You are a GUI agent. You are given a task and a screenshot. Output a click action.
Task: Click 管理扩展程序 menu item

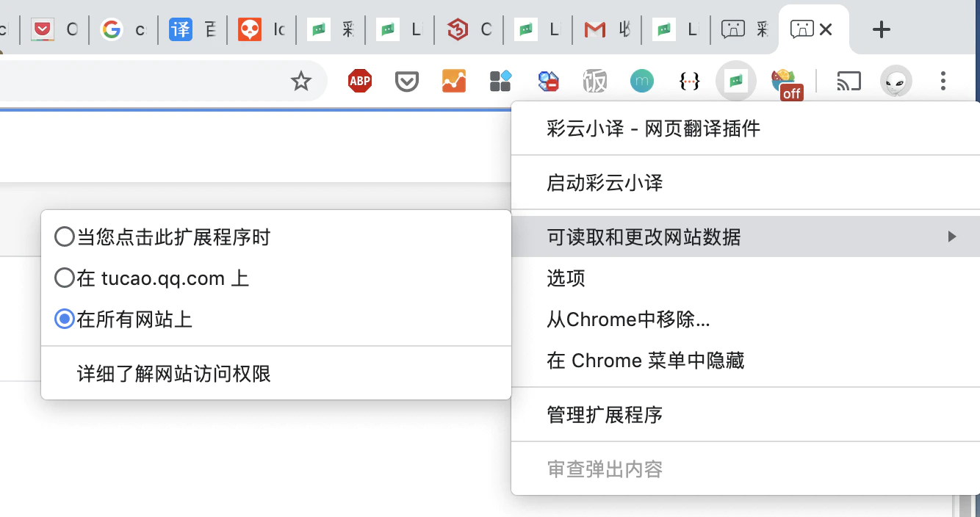[605, 415]
